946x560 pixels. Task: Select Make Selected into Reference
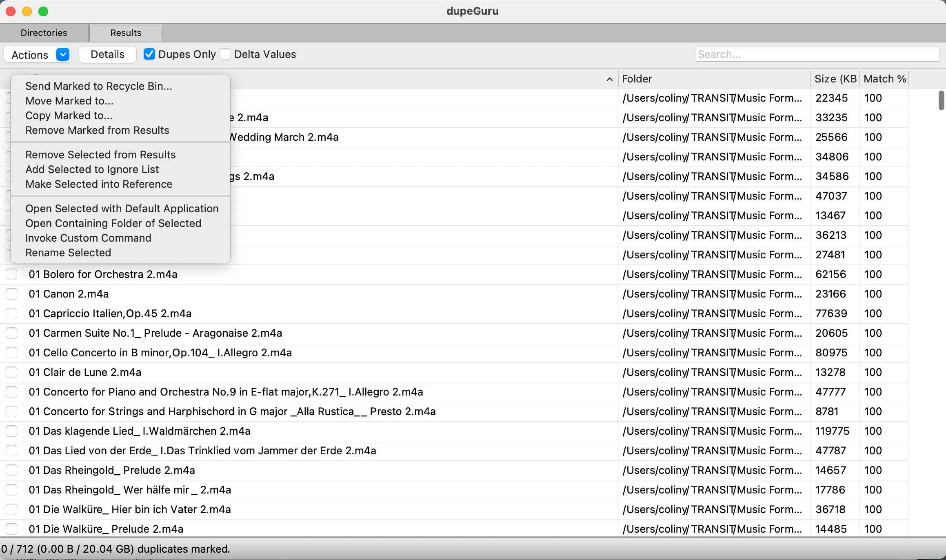pyautogui.click(x=99, y=184)
